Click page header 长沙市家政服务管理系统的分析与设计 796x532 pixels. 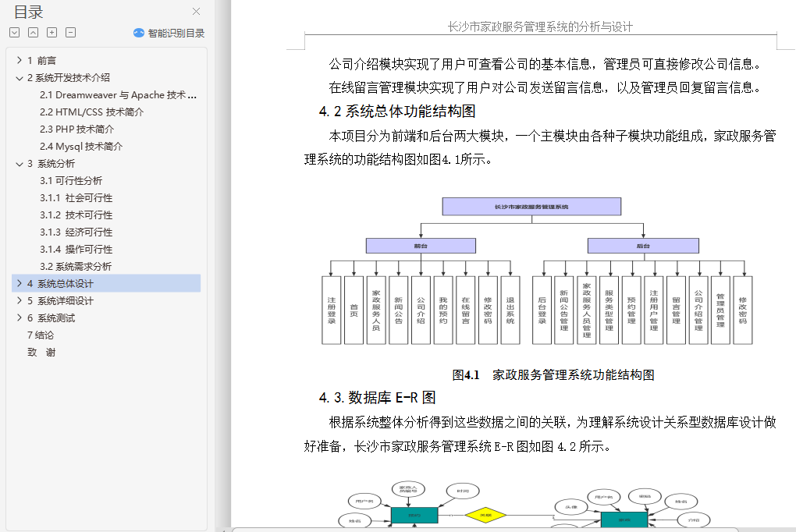point(540,27)
